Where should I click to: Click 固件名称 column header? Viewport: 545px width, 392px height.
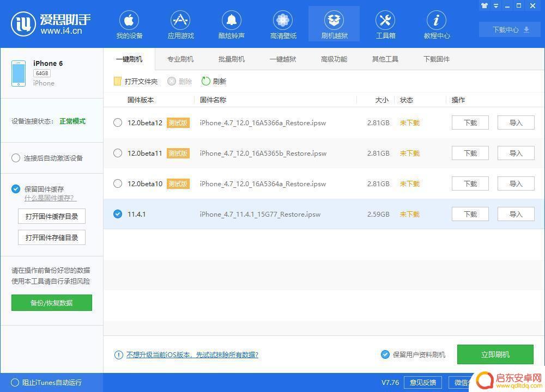click(213, 100)
